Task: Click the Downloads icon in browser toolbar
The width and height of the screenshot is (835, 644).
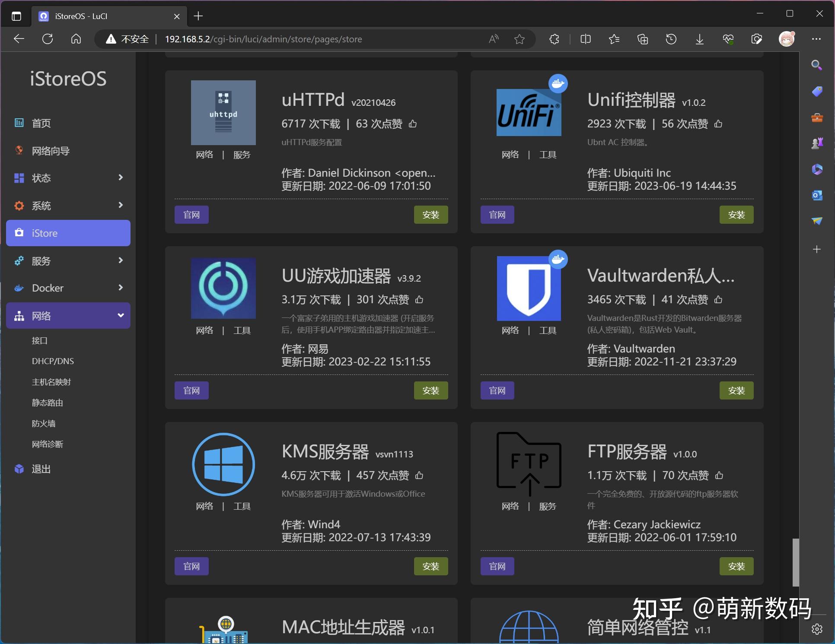Action: click(699, 39)
